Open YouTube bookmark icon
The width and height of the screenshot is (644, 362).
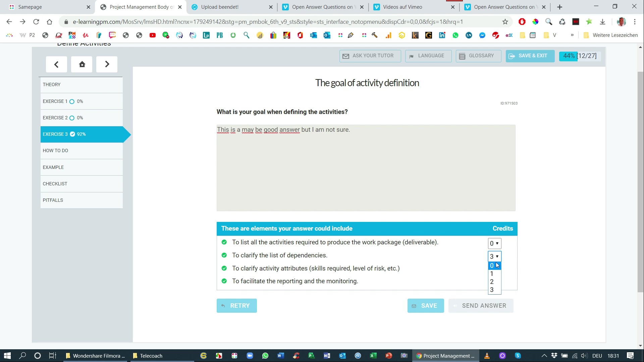pyautogui.click(x=153, y=35)
